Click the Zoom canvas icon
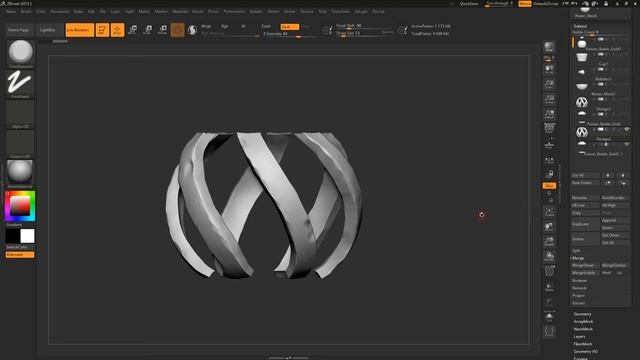640x360 pixels. point(549,84)
